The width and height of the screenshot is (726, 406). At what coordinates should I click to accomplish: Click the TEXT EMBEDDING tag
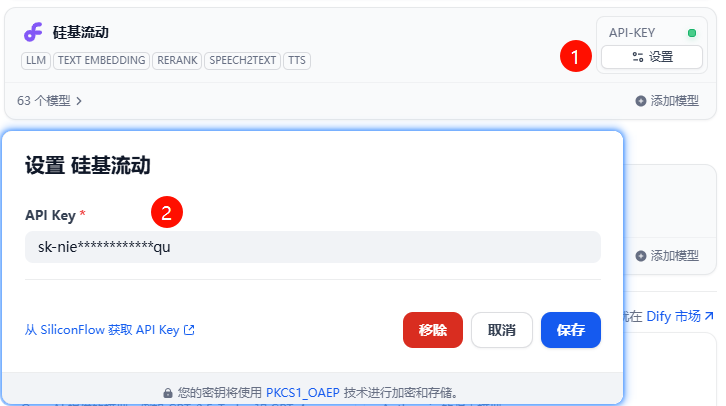[x=101, y=60]
